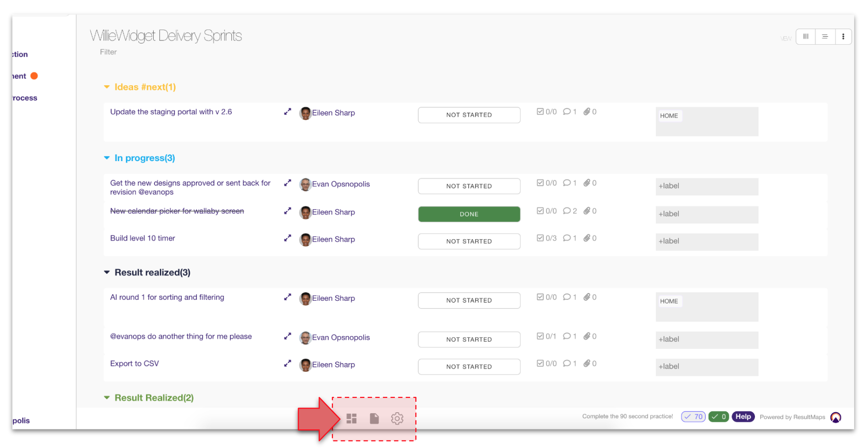Open the three-dot more options menu

843,36
